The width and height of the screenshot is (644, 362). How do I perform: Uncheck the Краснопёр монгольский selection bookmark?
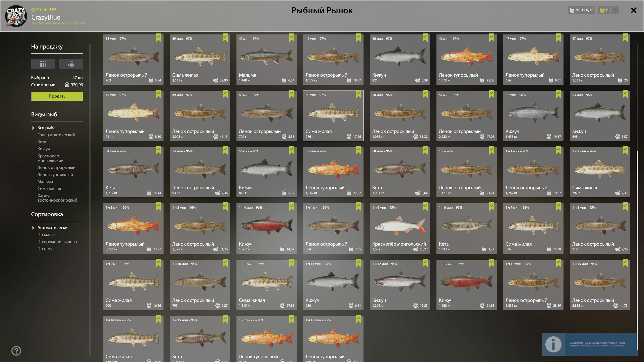coord(425,207)
